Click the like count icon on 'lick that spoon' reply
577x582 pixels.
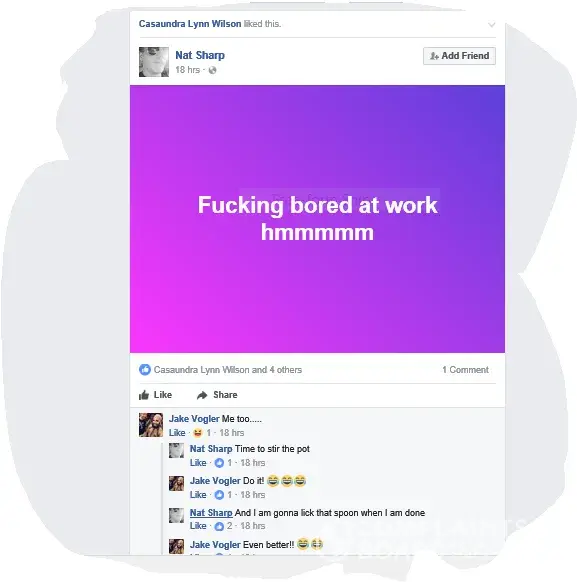pyautogui.click(x=219, y=526)
